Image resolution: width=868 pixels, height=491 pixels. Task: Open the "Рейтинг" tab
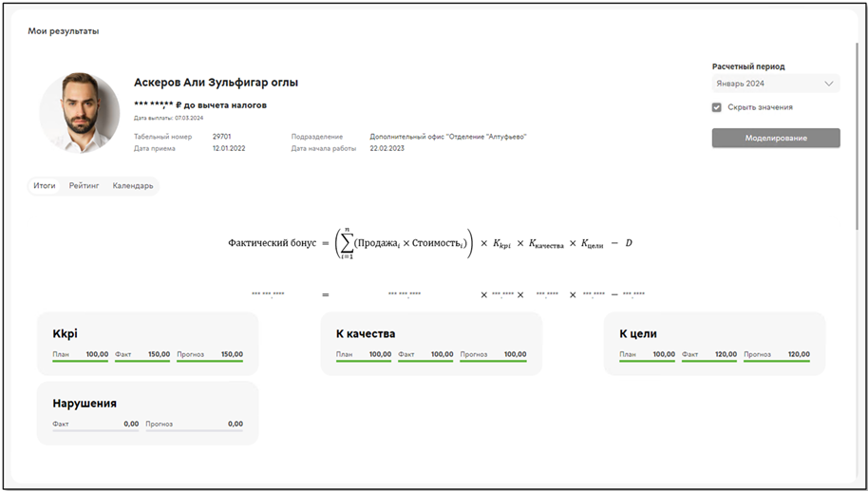coord(84,186)
